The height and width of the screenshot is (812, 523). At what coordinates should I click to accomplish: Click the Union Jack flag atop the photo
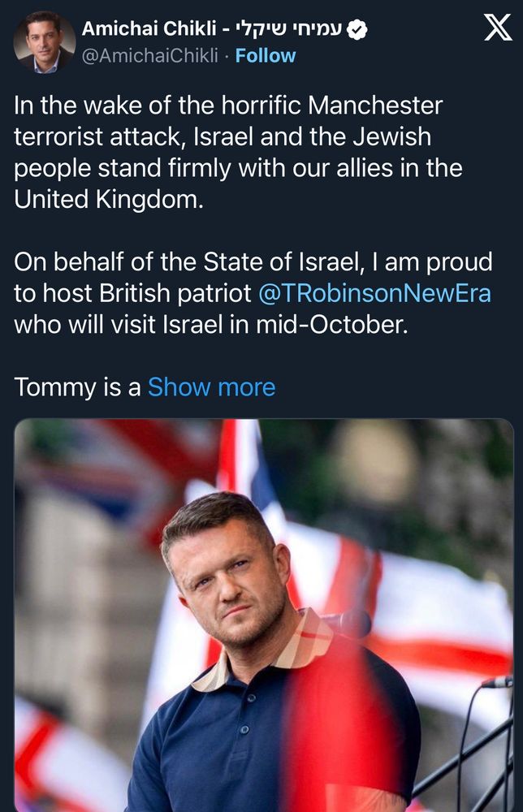coord(244,463)
